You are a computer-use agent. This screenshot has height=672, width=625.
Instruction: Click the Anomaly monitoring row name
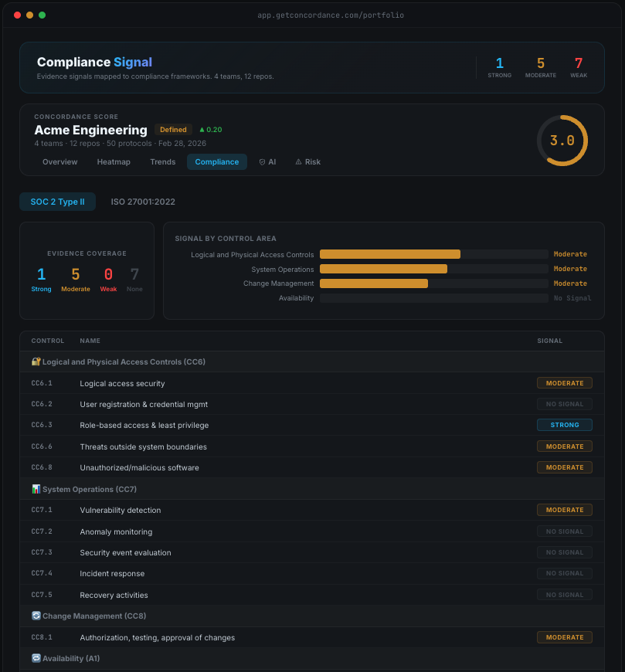click(116, 531)
